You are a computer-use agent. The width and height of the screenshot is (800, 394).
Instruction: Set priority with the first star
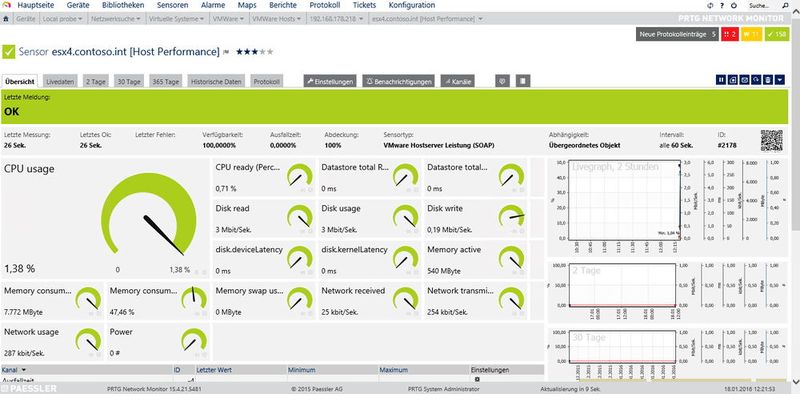[239, 52]
